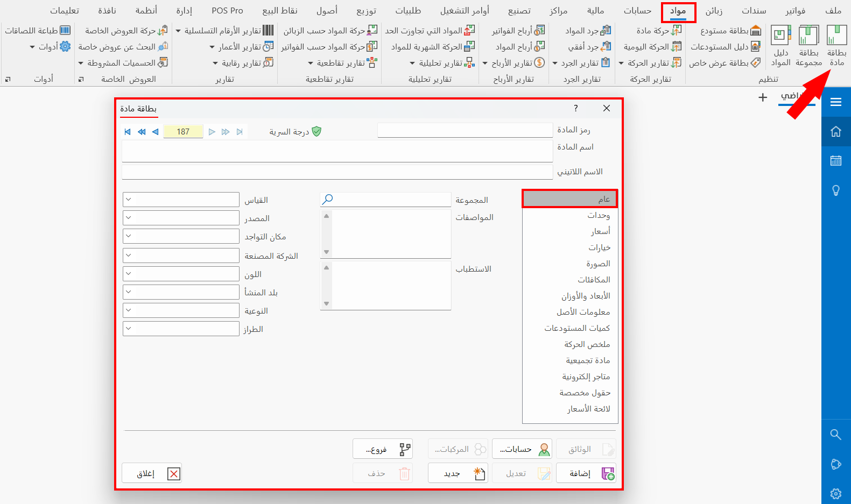Go to first record arrow
The height and width of the screenshot is (504, 851).
pos(128,132)
